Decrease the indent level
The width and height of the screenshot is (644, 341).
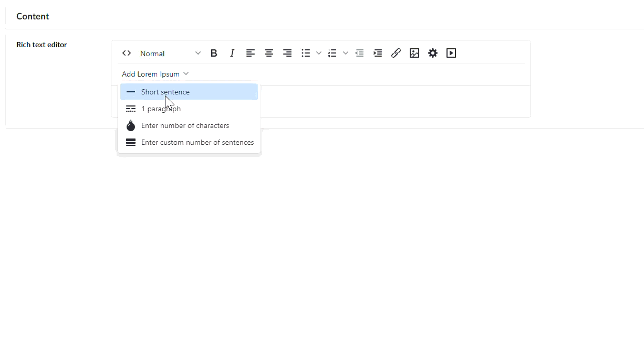click(359, 53)
